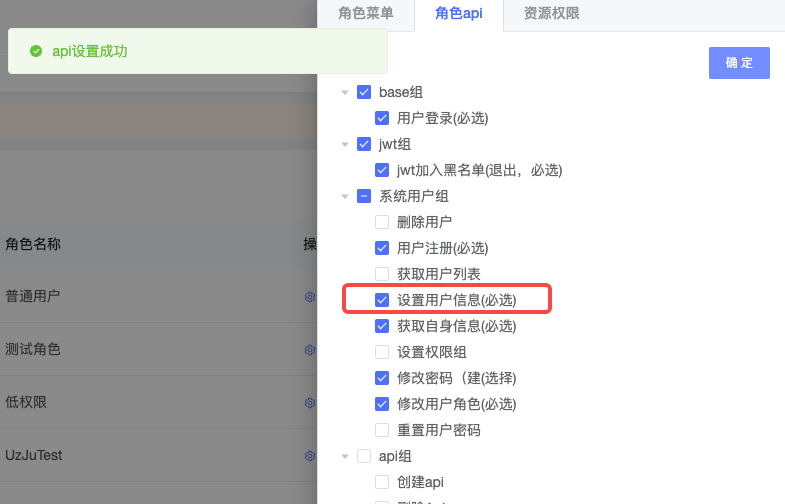Check the 重置用户密码 checkbox
Screen dimensions: 785x504
tap(382, 430)
